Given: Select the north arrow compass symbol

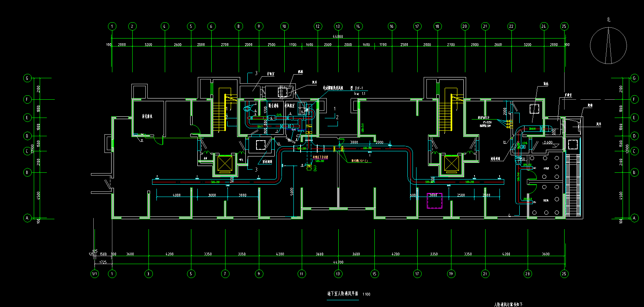Looking at the screenshot, I should (x=608, y=45).
